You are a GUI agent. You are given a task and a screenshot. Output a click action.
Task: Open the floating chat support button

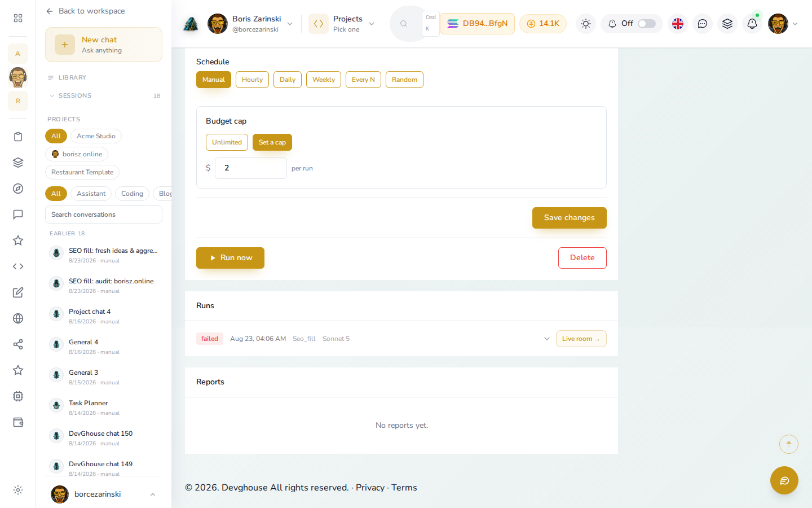(784, 480)
